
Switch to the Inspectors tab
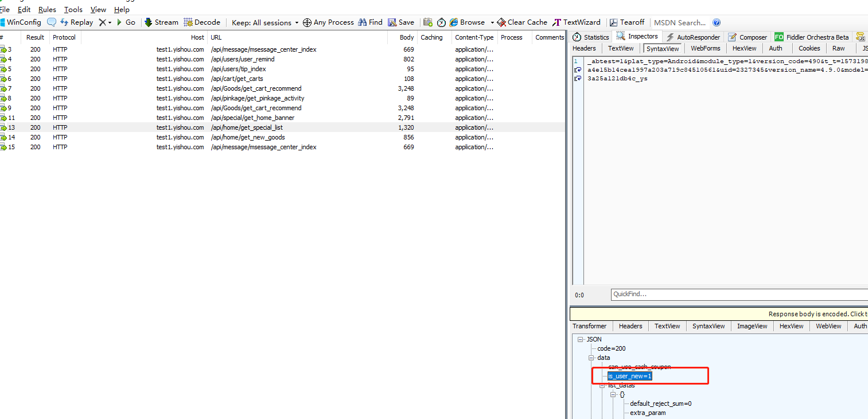[637, 36]
